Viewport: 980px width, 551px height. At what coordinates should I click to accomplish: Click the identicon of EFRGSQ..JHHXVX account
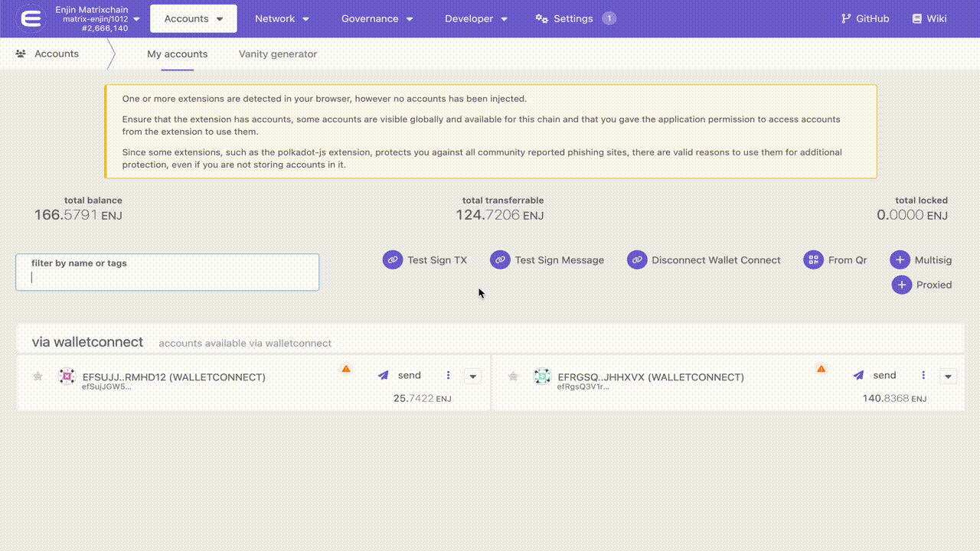(x=543, y=377)
